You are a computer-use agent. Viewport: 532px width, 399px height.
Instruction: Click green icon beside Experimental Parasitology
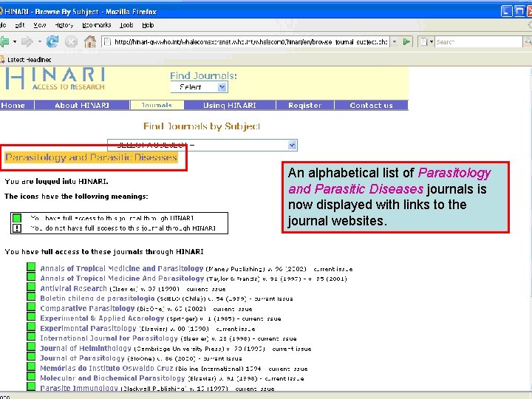tap(31, 327)
